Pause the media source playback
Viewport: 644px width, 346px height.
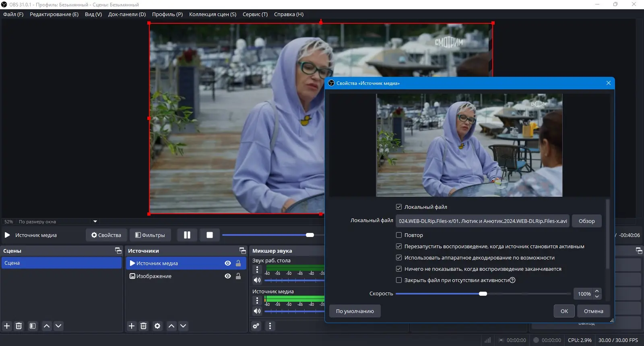click(187, 235)
